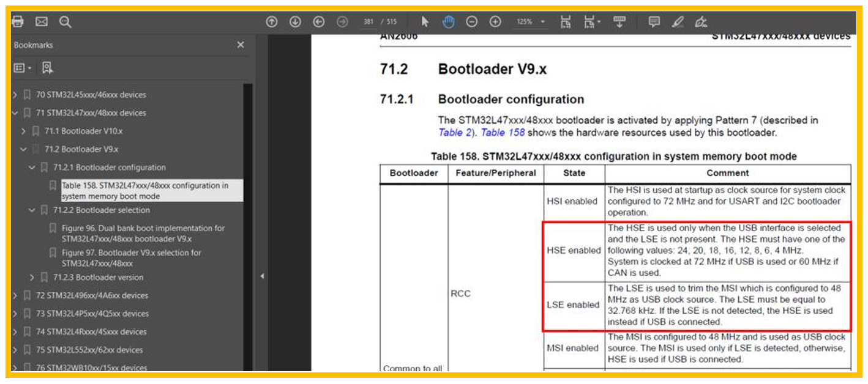Select 71.2.1 Bootloader configuration bookmark

click(109, 168)
